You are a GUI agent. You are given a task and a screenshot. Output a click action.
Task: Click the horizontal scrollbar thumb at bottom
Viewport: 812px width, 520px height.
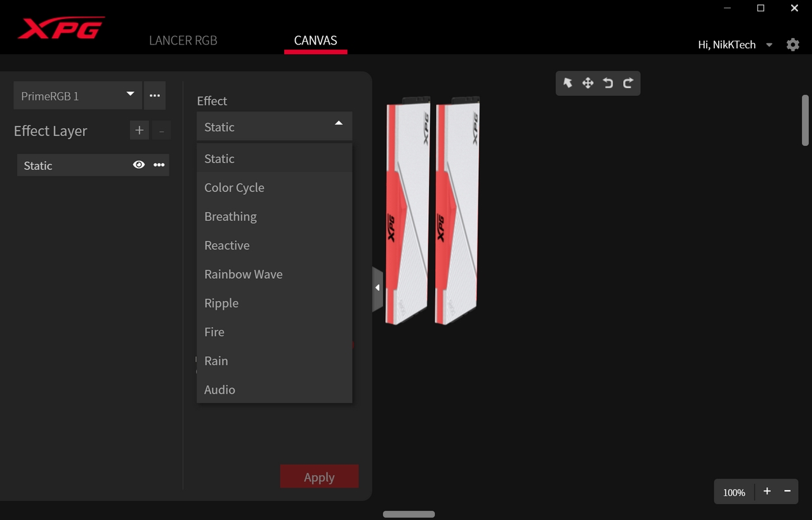pyautogui.click(x=409, y=514)
